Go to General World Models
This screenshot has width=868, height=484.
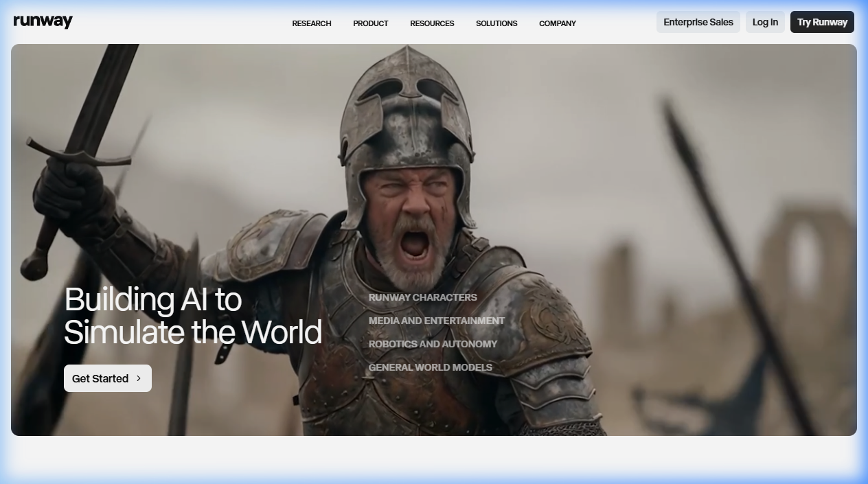430,367
